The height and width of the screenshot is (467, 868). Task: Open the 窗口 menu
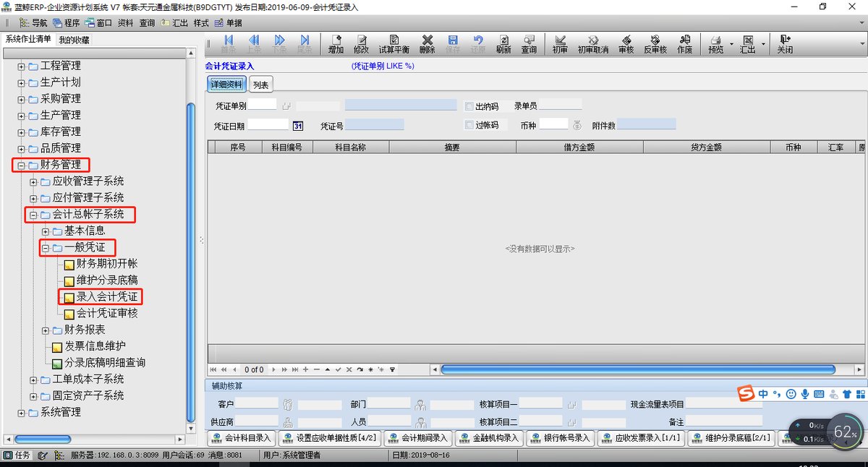pyautogui.click(x=98, y=22)
